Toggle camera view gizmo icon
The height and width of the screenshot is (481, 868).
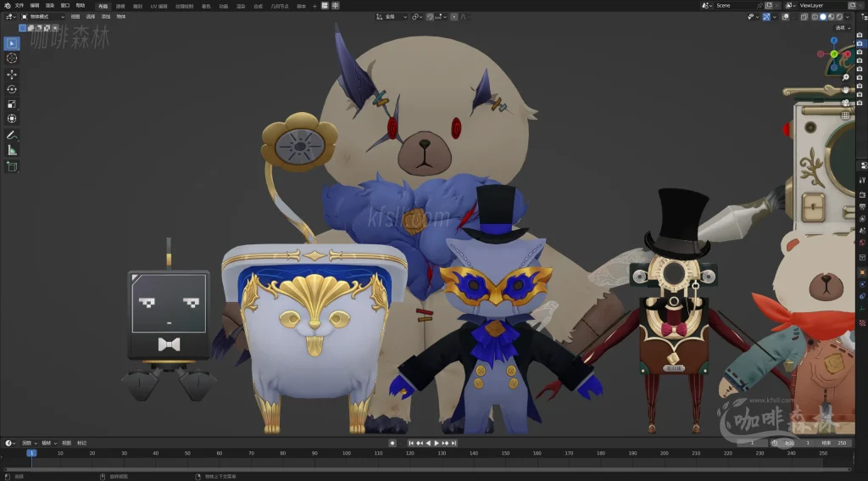(x=845, y=103)
